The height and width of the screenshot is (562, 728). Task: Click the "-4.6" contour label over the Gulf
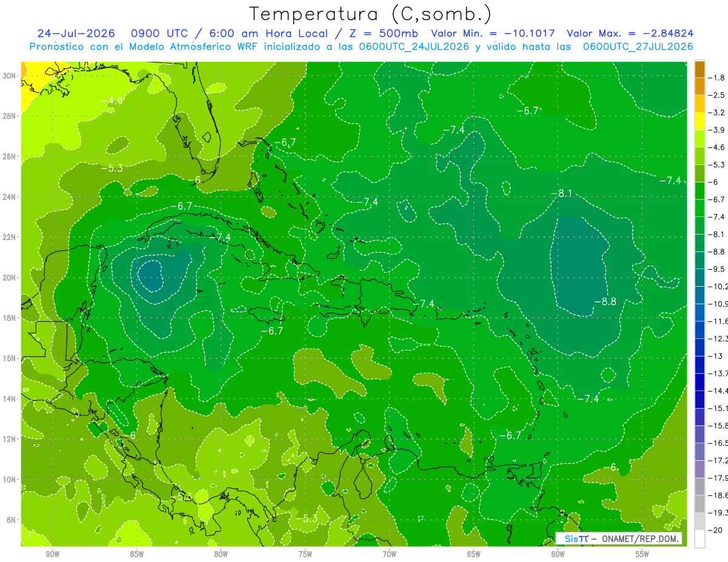point(112,101)
